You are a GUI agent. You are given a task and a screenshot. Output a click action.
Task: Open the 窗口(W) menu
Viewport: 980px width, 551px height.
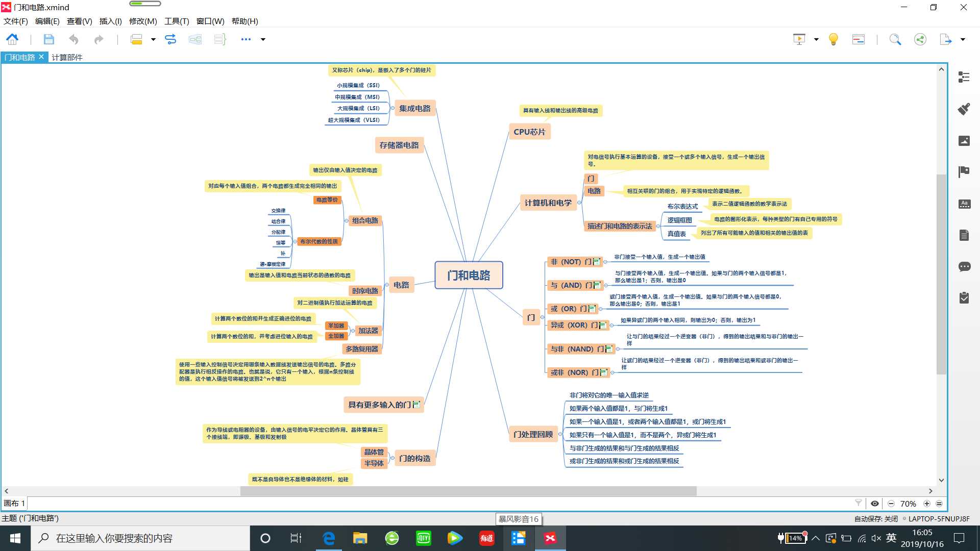(210, 21)
